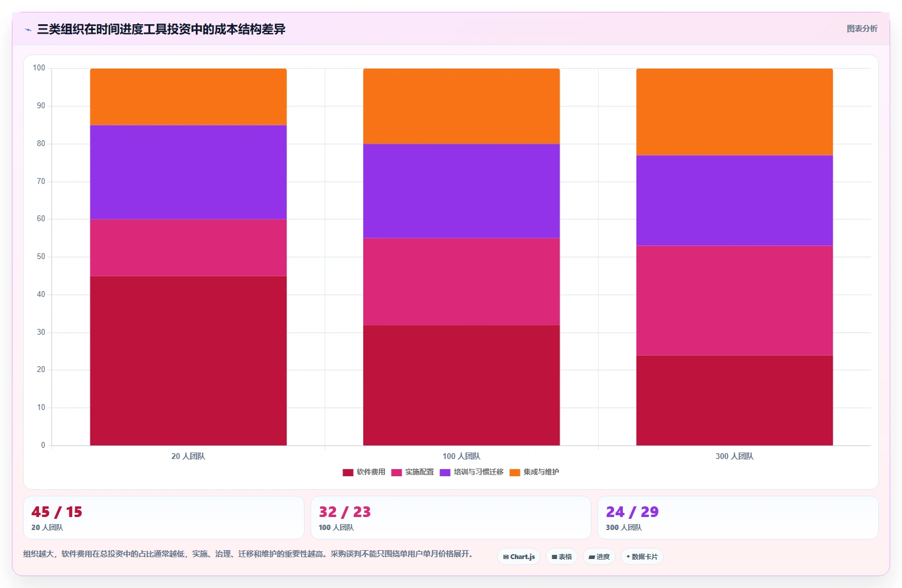Open the 32 / 23 stat card

coord(451,518)
